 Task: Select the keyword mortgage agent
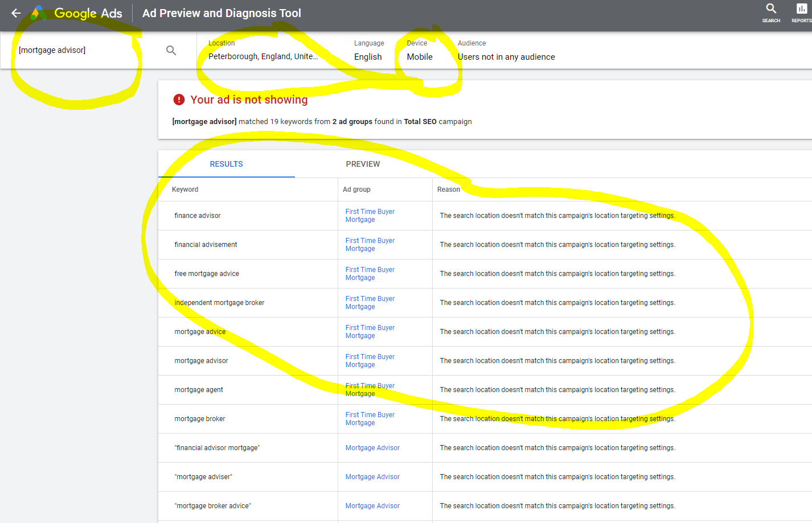(x=199, y=390)
